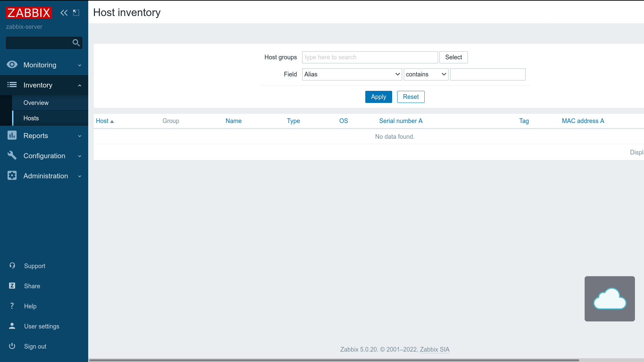Click the Support headset icon
The image size is (644, 362).
[x=12, y=265]
